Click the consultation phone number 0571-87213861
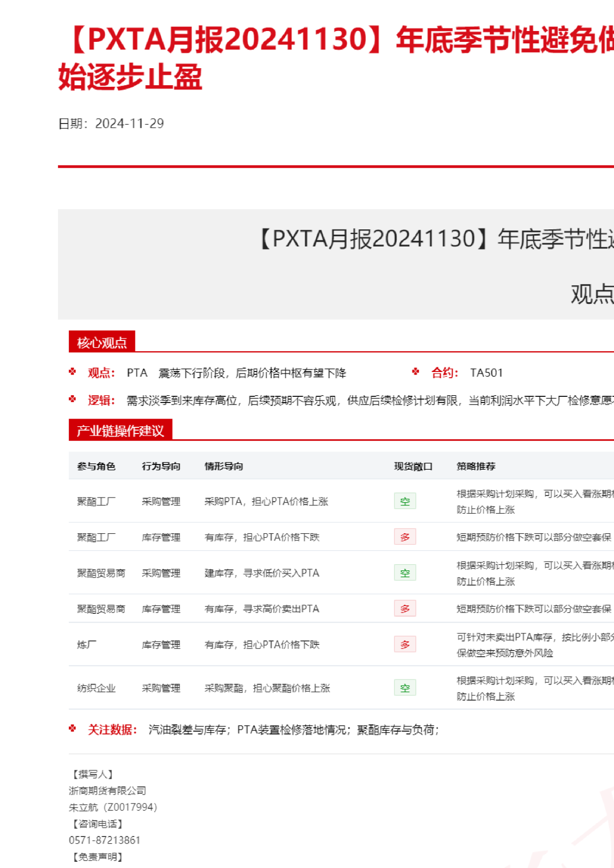This screenshot has height=868, width=614. tap(104, 840)
